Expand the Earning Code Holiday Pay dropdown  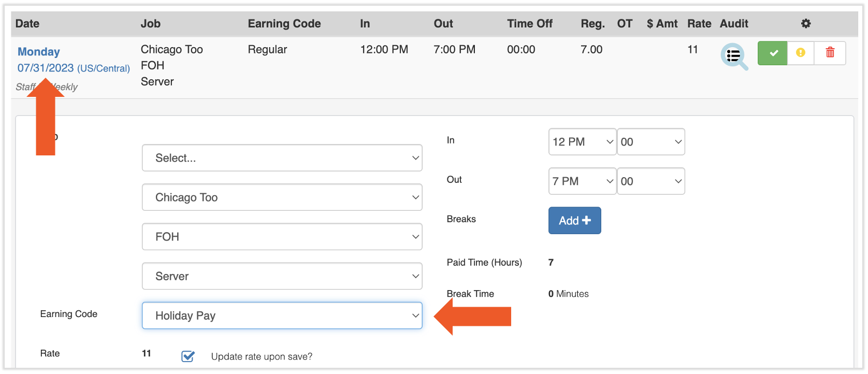pos(282,315)
